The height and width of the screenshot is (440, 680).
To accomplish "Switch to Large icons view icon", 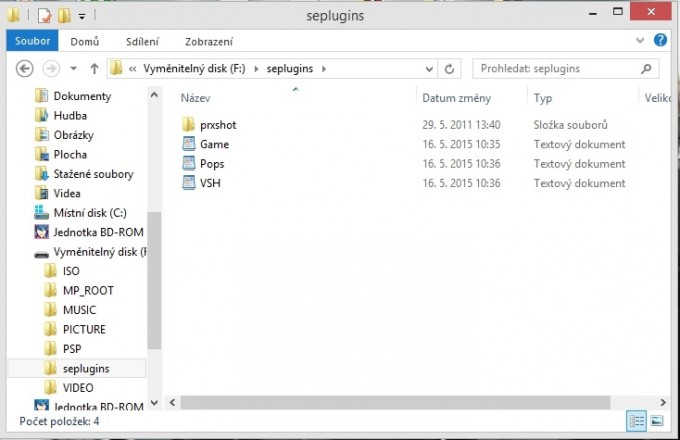I will tap(657, 420).
